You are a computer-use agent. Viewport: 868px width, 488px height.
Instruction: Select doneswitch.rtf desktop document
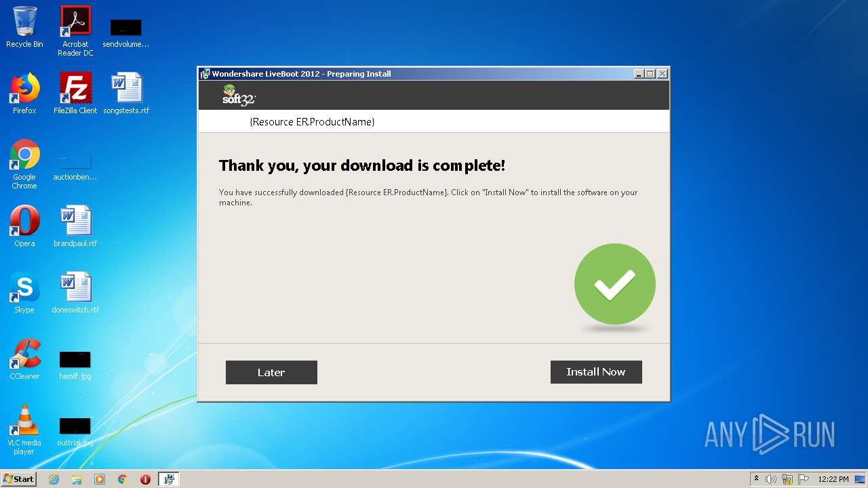tap(75, 293)
